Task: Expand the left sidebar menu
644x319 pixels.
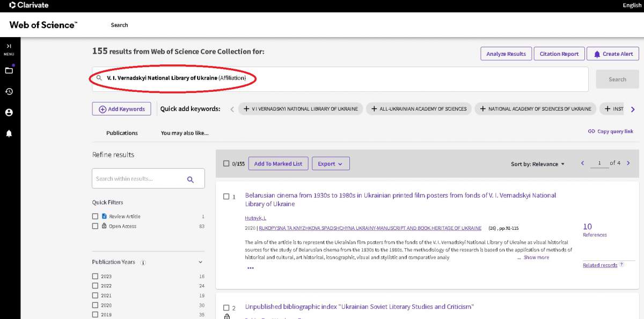Action: (9, 48)
